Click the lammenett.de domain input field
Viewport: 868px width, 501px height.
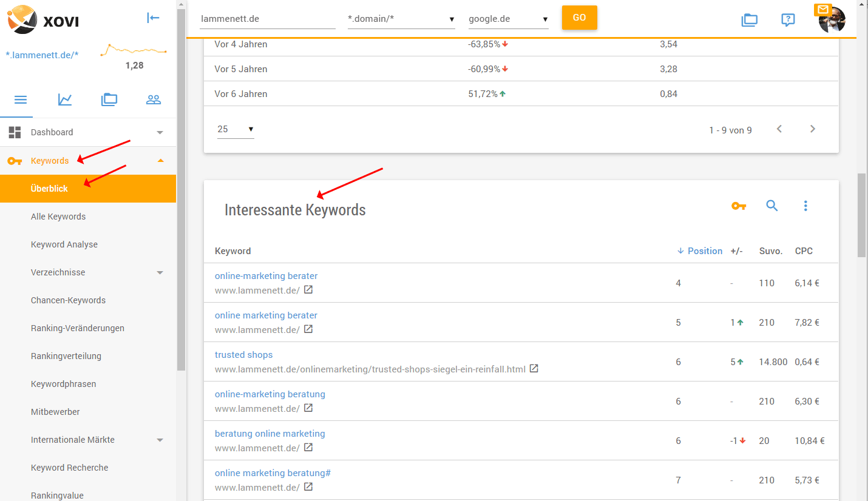click(x=268, y=19)
